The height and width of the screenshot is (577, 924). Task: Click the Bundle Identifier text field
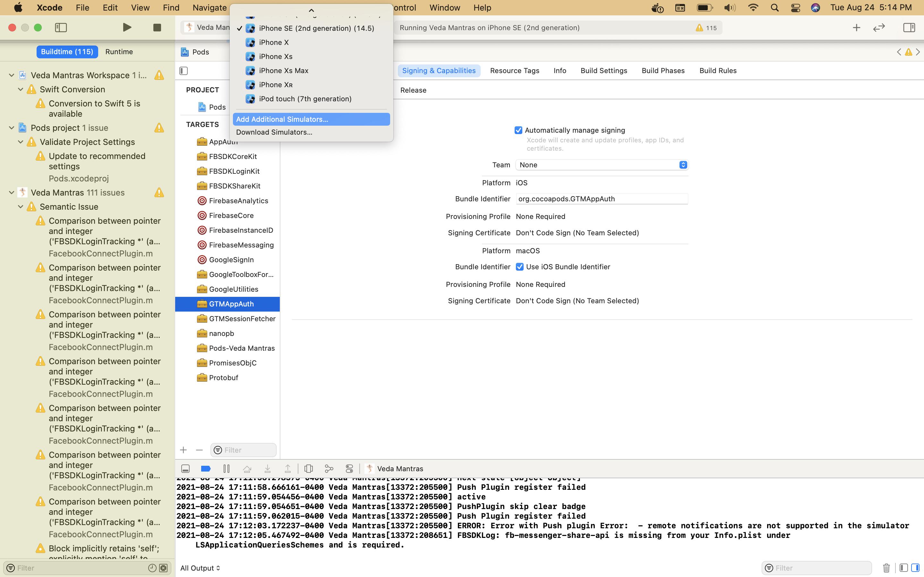pyautogui.click(x=602, y=199)
